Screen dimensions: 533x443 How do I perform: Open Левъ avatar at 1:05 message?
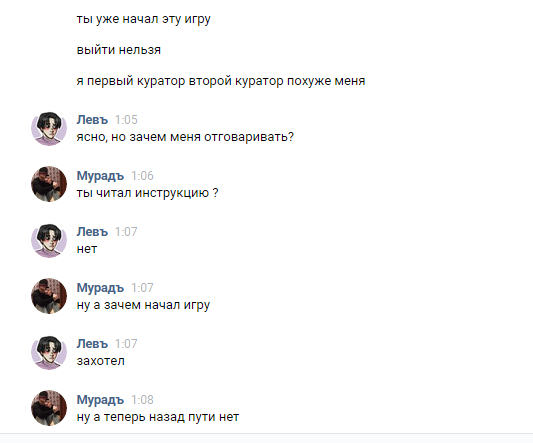pyautogui.click(x=49, y=129)
